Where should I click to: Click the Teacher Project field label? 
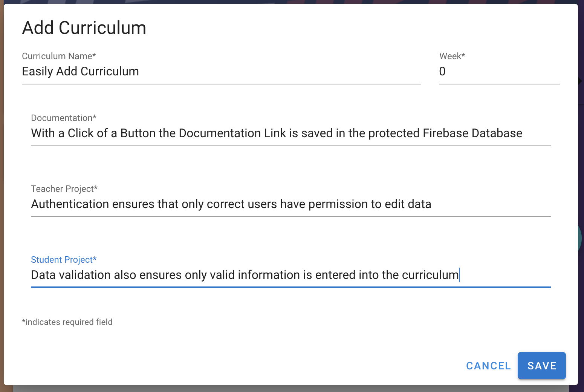(64, 189)
